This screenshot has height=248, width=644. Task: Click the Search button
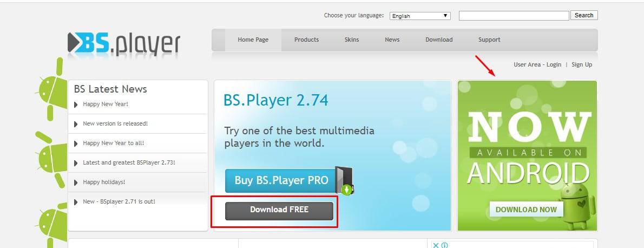[583, 15]
